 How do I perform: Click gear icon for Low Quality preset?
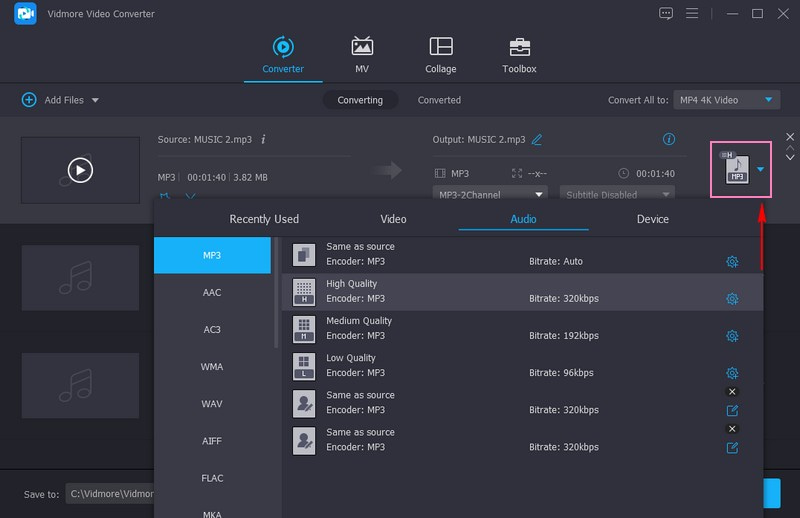[732, 373]
